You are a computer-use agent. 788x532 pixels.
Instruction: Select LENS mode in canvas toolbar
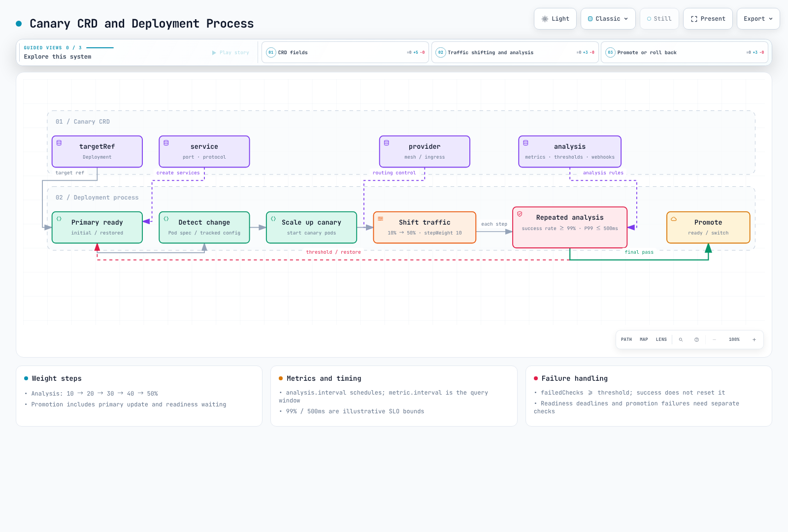click(661, 339)
